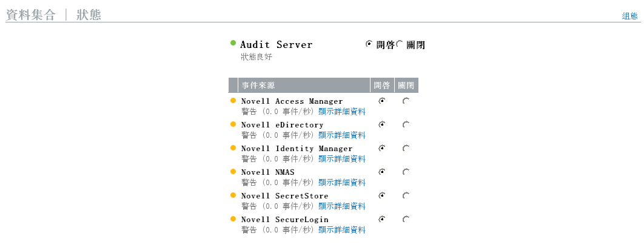
Task: Disable Novell NMAS event source
Action: pyautogui.click(x=406, y=172)
